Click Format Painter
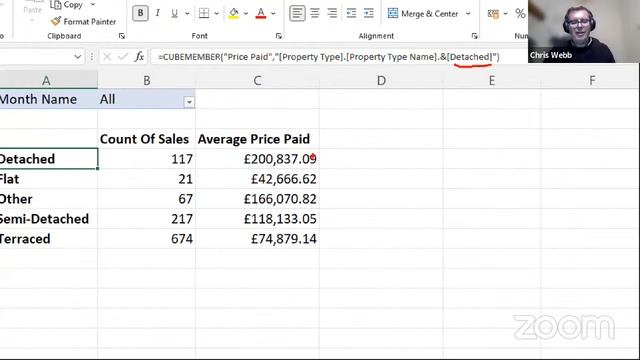 pyautogui.click(x=83, y=22)
